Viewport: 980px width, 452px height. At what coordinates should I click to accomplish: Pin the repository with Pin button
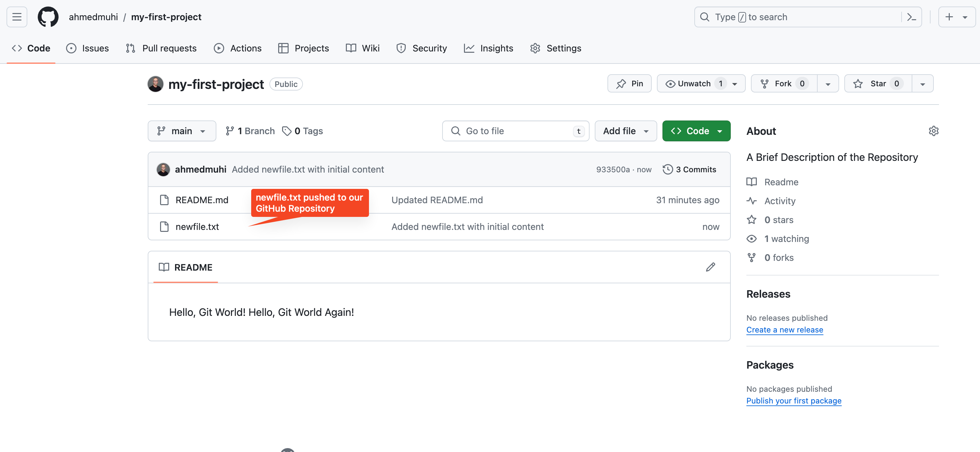[629, 83]
